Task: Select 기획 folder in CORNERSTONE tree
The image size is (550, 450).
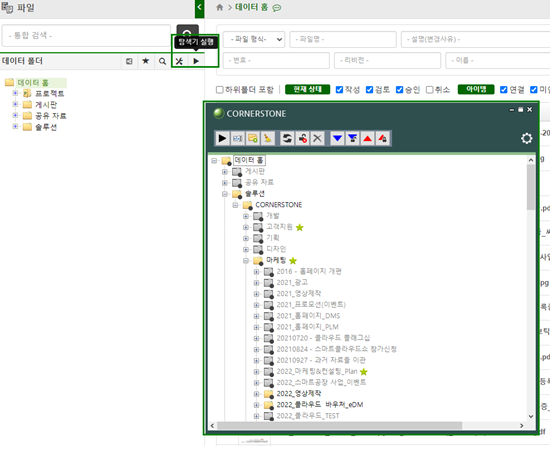Action: pos(273,238)
